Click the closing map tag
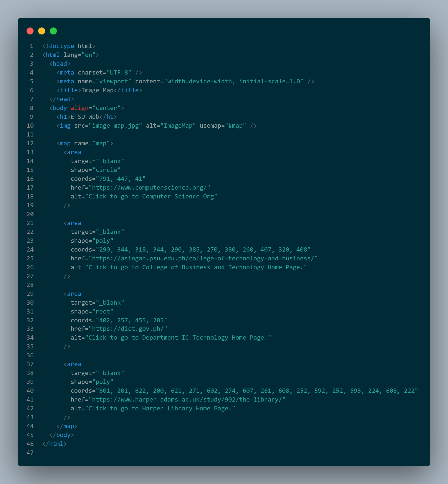 [x=67, y=426]
